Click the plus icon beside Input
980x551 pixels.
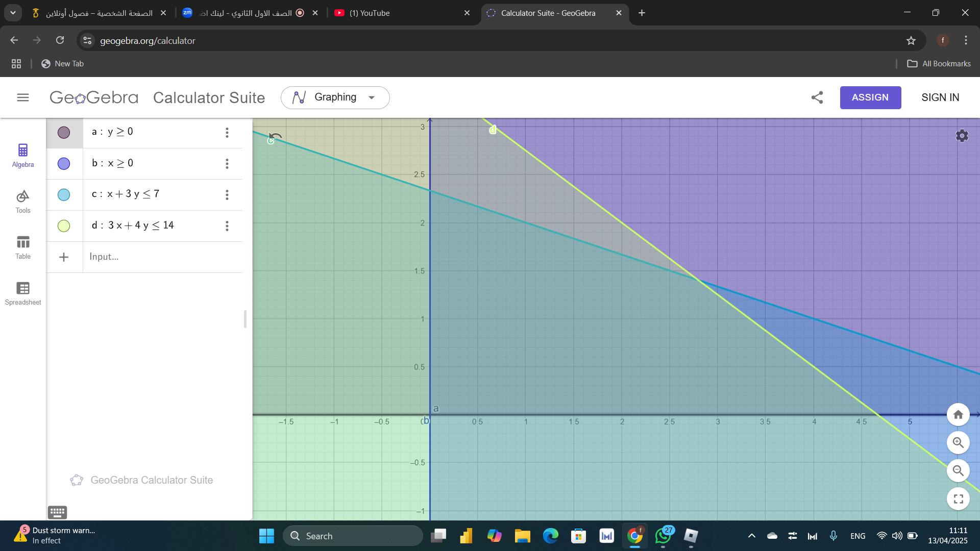(x=64, y=257)
